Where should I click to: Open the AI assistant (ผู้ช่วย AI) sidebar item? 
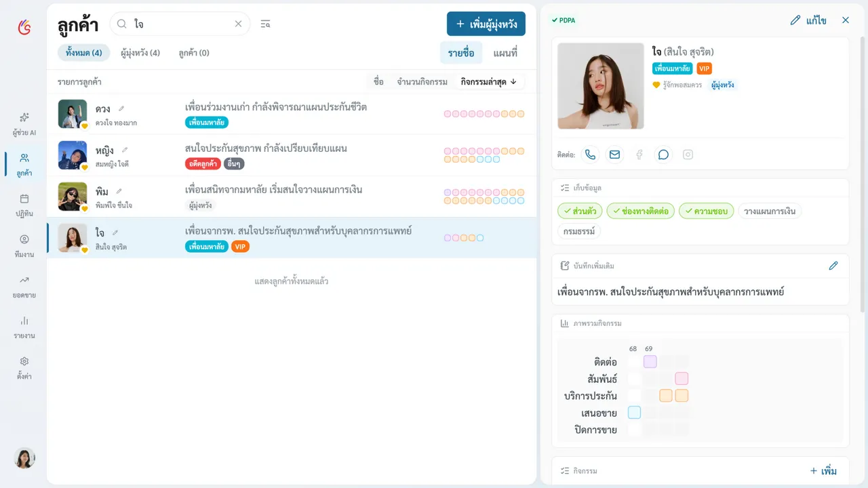[24, 124]
